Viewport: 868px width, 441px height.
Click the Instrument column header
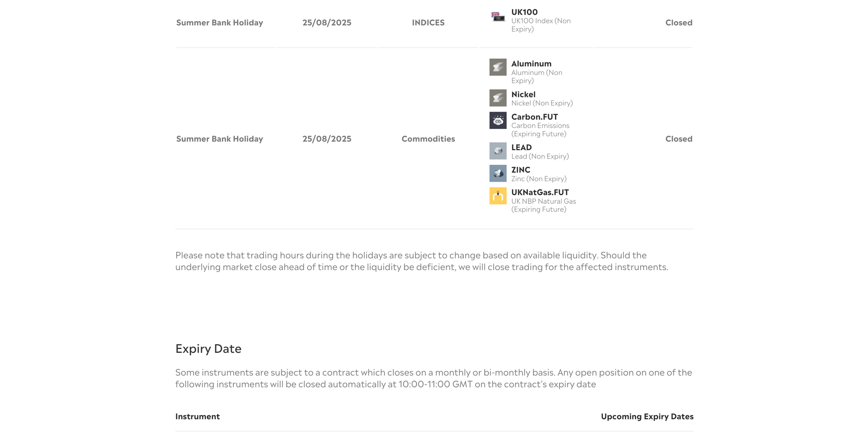tap(198, 417)
